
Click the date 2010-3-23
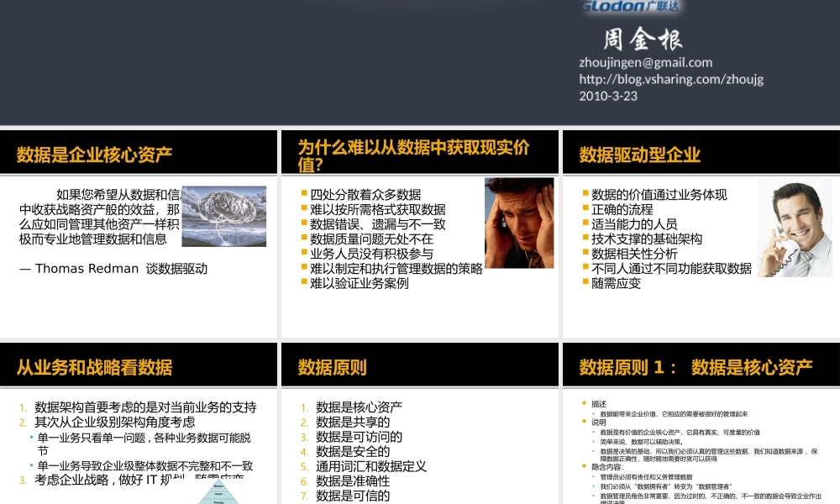tap(608, 96)
